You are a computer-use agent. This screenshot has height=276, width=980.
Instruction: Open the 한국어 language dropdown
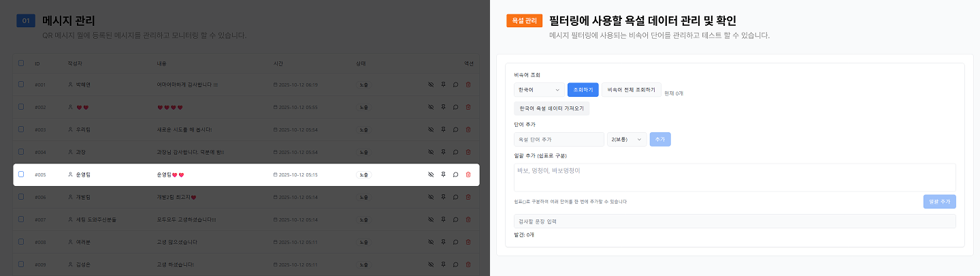(x=538, y=89)
